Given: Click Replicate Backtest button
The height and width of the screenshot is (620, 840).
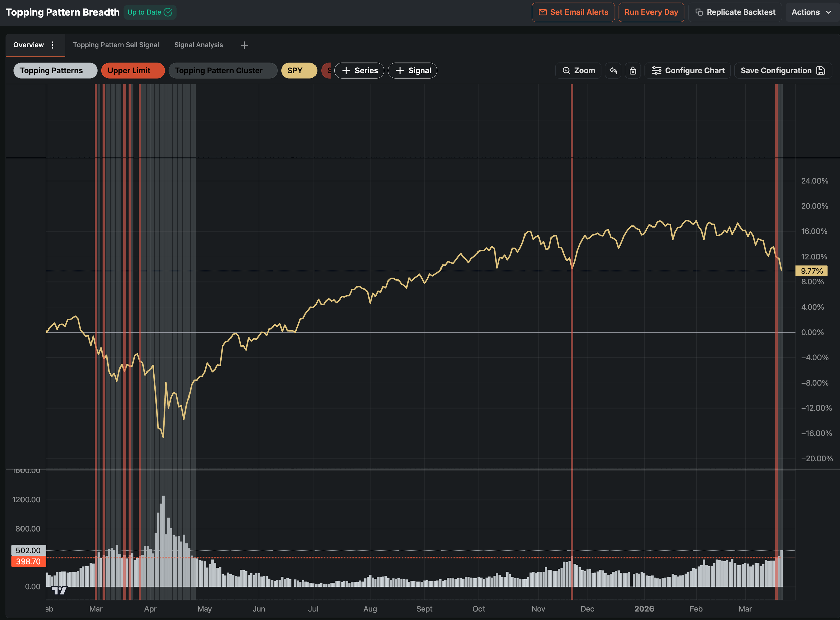Looking at the screenshot, I should tap(735, 12).
